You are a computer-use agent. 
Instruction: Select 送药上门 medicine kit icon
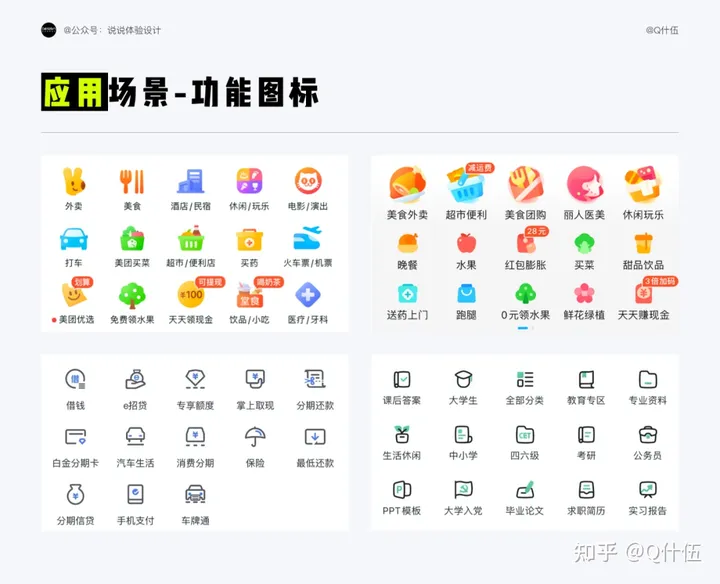pos(408,293)
